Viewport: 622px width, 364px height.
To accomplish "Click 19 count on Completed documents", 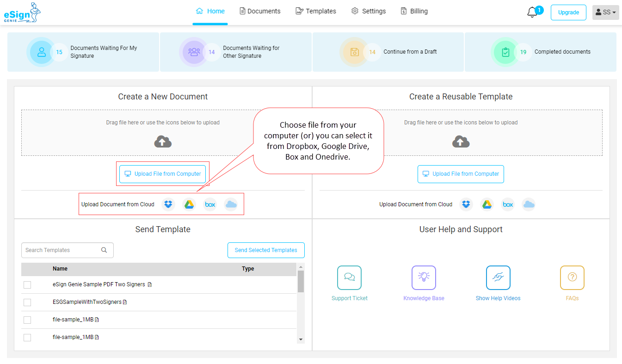I will click(523, 52).
